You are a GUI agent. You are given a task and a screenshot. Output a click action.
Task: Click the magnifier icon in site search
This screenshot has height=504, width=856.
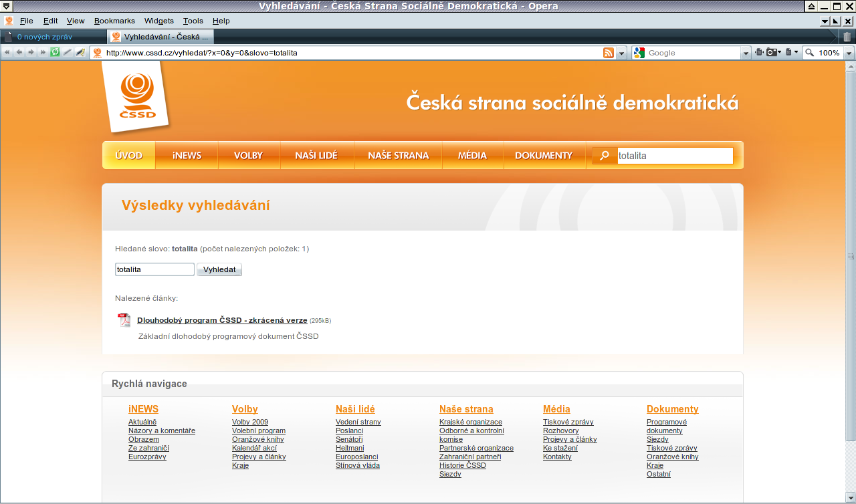(605, 156)
